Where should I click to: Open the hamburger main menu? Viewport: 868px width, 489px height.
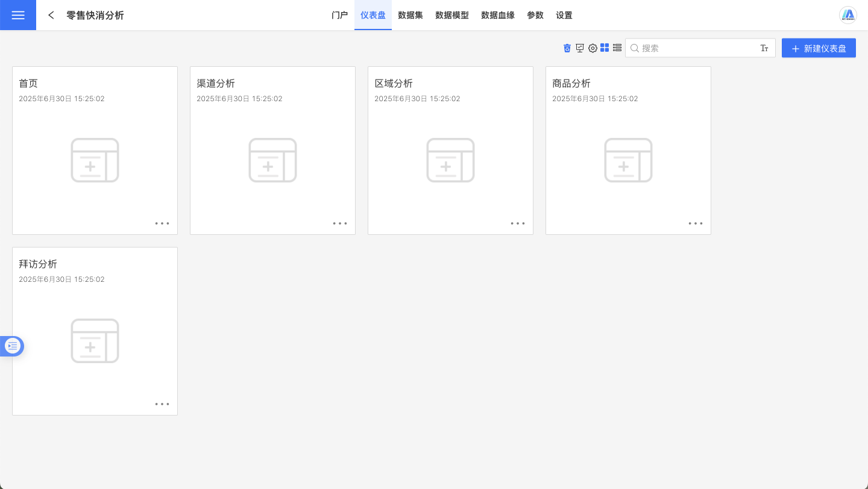pos(18,15)
